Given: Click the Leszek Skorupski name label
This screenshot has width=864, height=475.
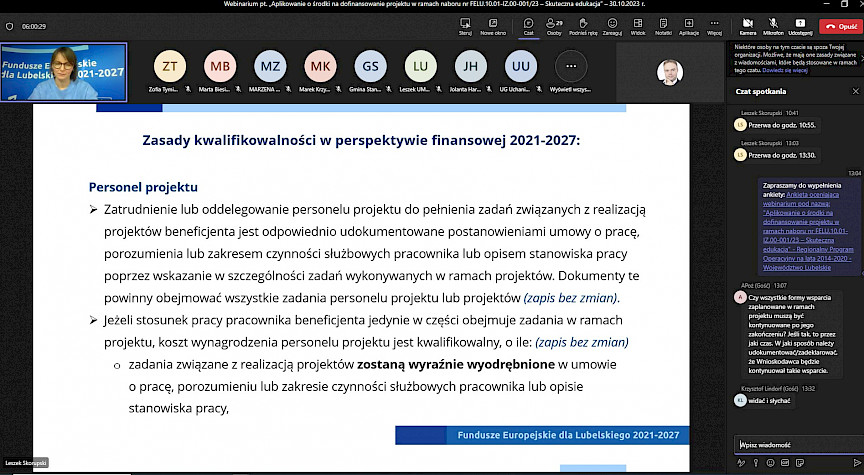Looking at the screenshot, I should click(25, 463).
